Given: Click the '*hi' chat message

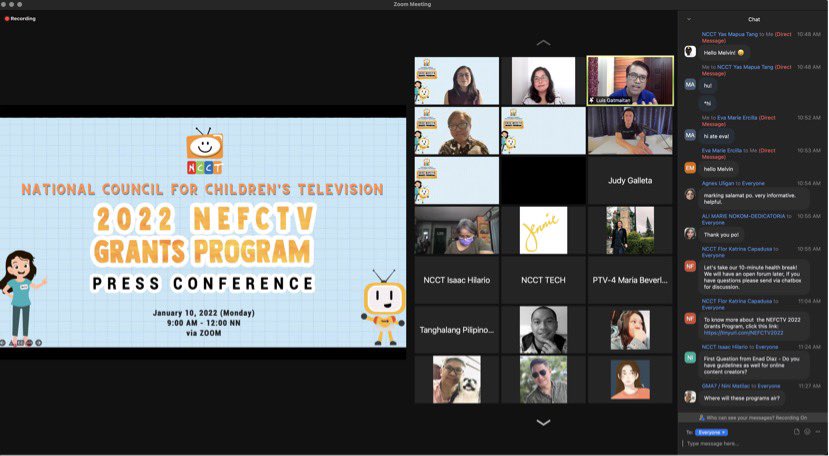Looking at the screenshot, I should point(707,103).
